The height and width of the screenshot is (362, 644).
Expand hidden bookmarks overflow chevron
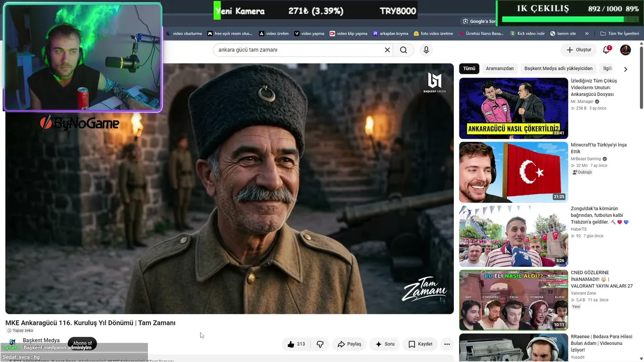click(x=587, y=34)
